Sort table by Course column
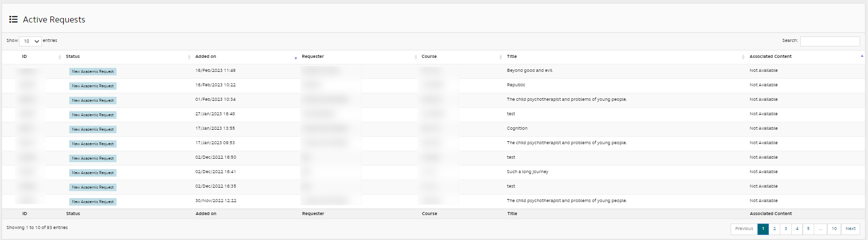Image resolution: width=868 pixels, height=240 pixels. [x=429, y=56]
